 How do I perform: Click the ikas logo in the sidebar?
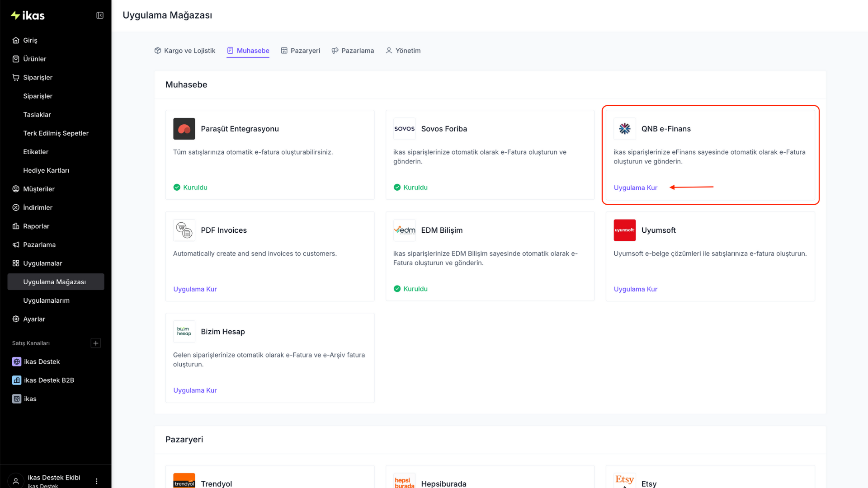28,15
